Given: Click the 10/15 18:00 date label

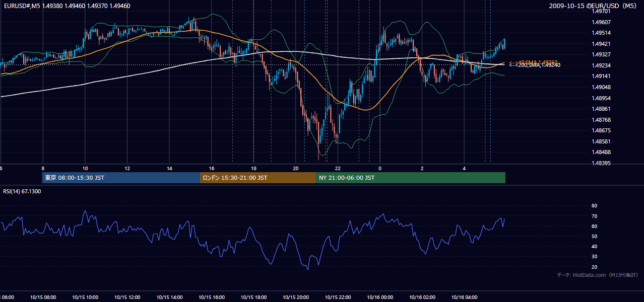Looking at the screenshot, I should (x=253, y=297).
